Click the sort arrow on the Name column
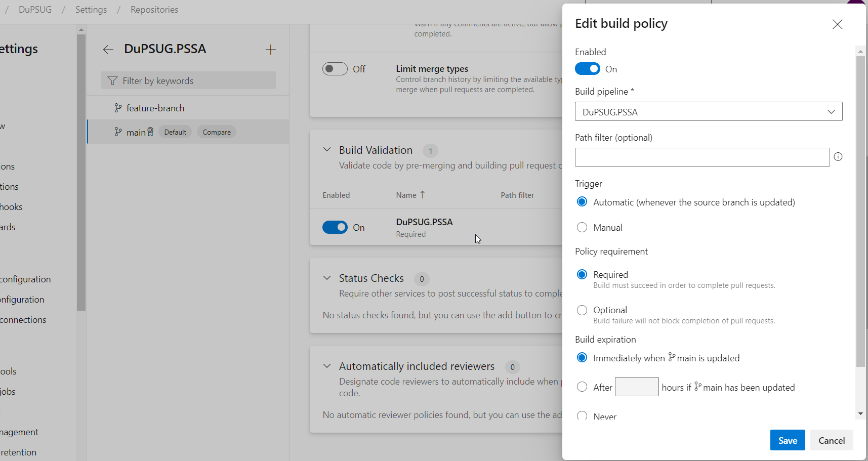Screen dimensions: 868x461 (x=423, y=195)
